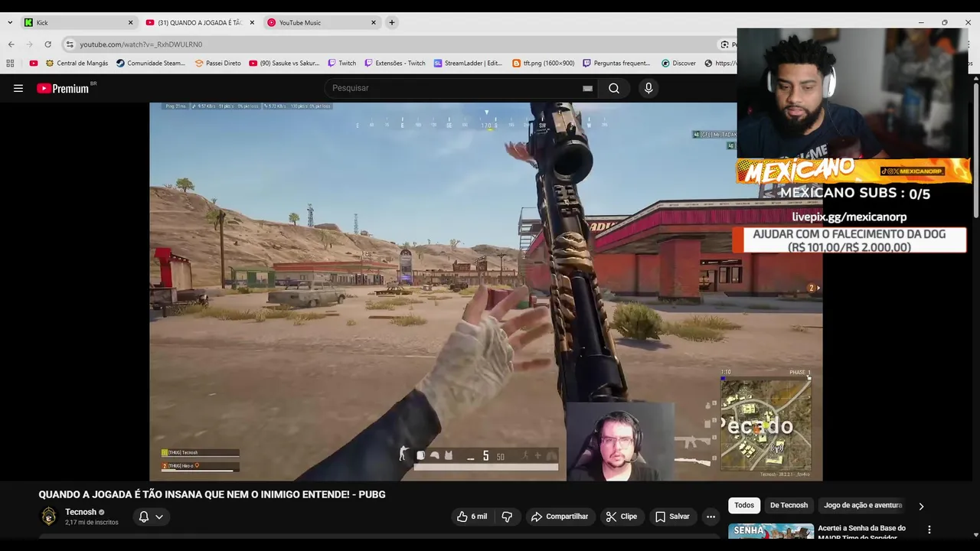Open Comunidade Steam bookmark
The width and height of the screenshot is (980, 551).
pyautogui.click(x=151, y=64)
